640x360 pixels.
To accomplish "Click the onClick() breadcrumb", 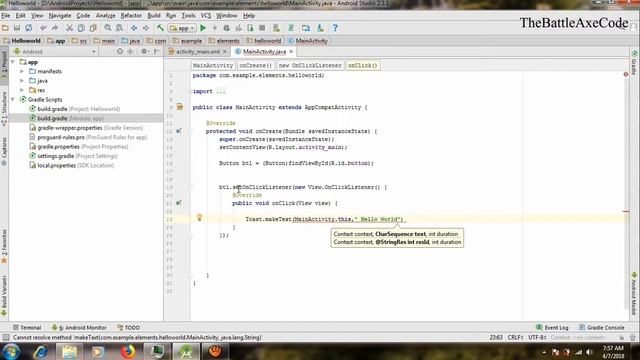I will pos(362,65).
